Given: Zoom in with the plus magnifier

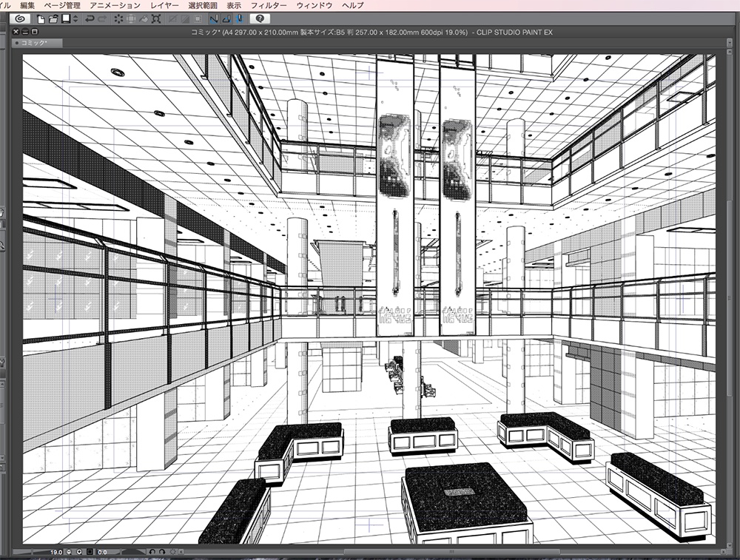Looking at the screenshot, I should click(x=79, y=552).
